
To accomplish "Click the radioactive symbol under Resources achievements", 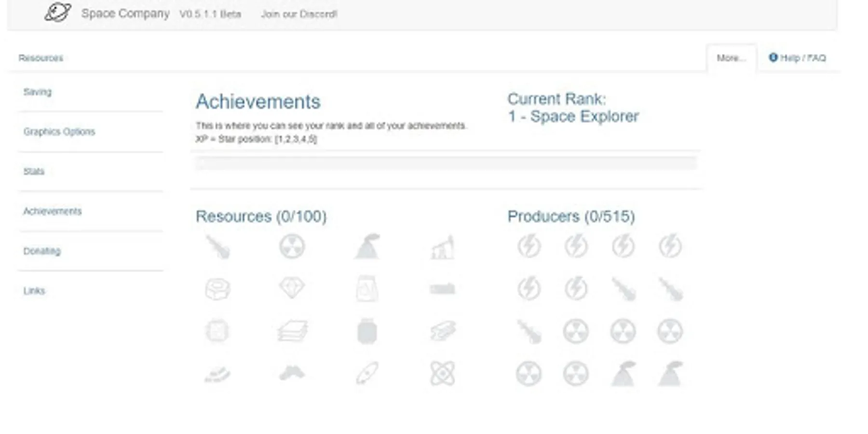I will pyautogui.click(x=292, y=246).
